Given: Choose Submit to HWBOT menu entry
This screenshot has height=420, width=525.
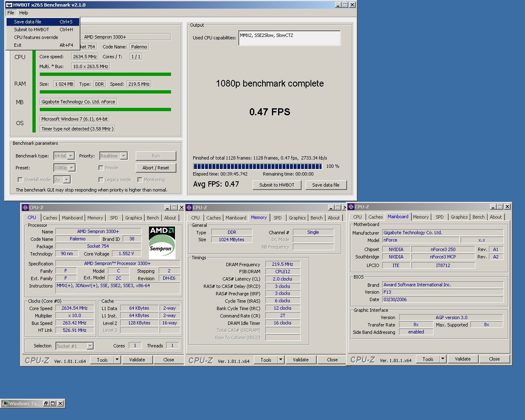Looking at the screenshot, I should [x=43, y=30].
